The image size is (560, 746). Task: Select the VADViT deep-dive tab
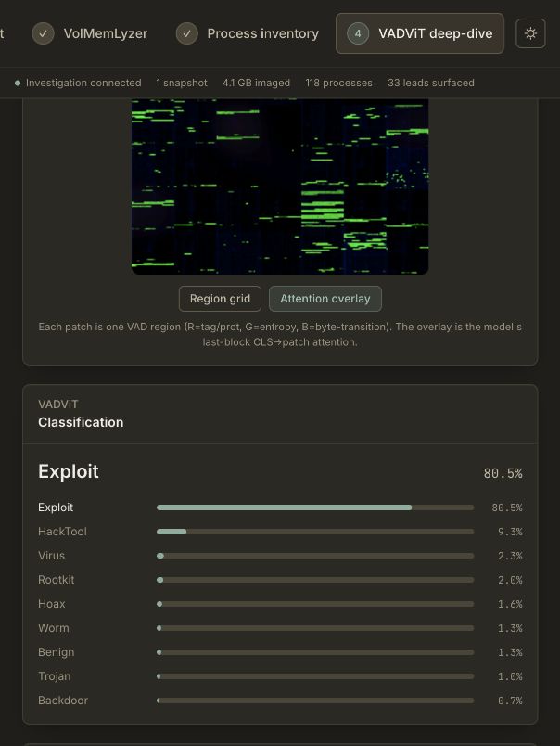point(420,33)
